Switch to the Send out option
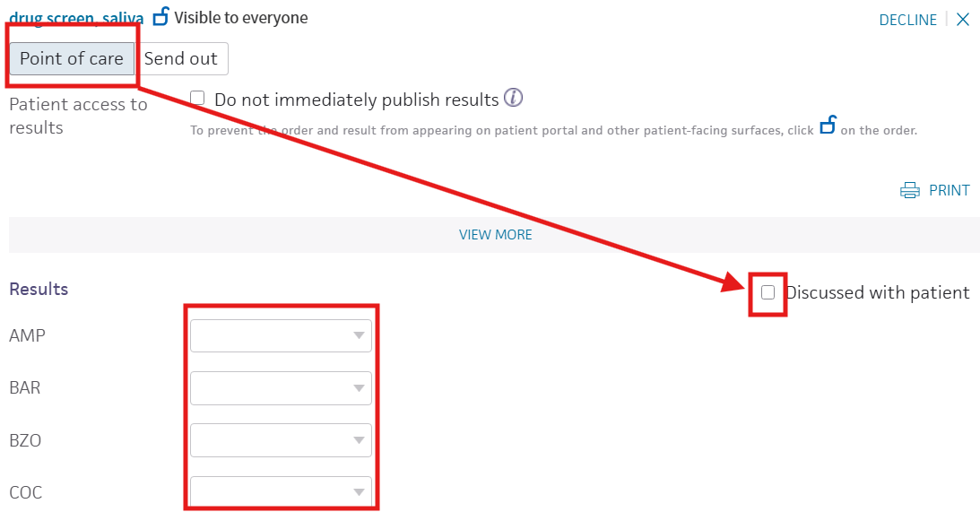The image size is (980, 512). tap(181, 59)
